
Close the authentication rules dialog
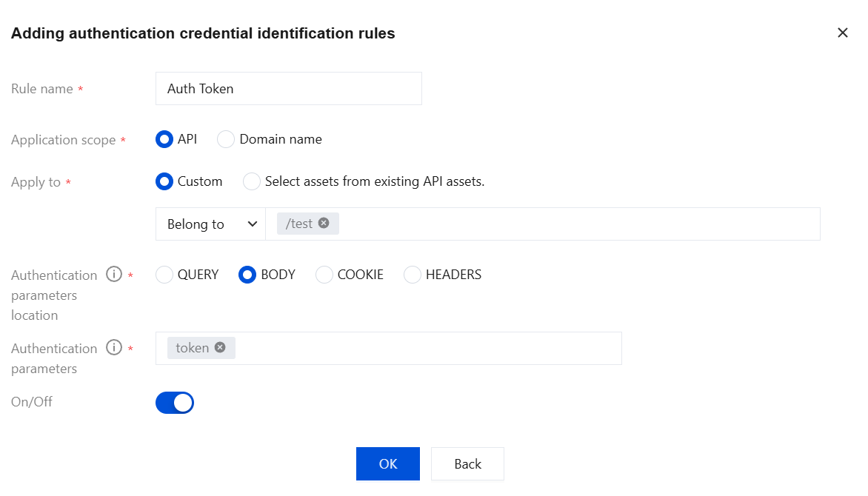click(843, 33)
